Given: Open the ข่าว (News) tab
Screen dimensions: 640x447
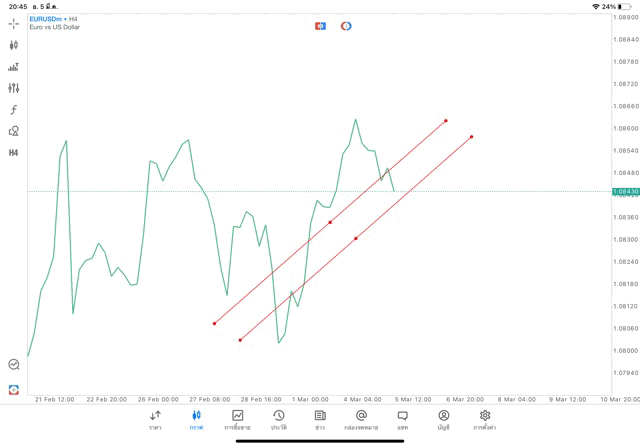Looking at the screenshot, I should (x=320, y=420).
